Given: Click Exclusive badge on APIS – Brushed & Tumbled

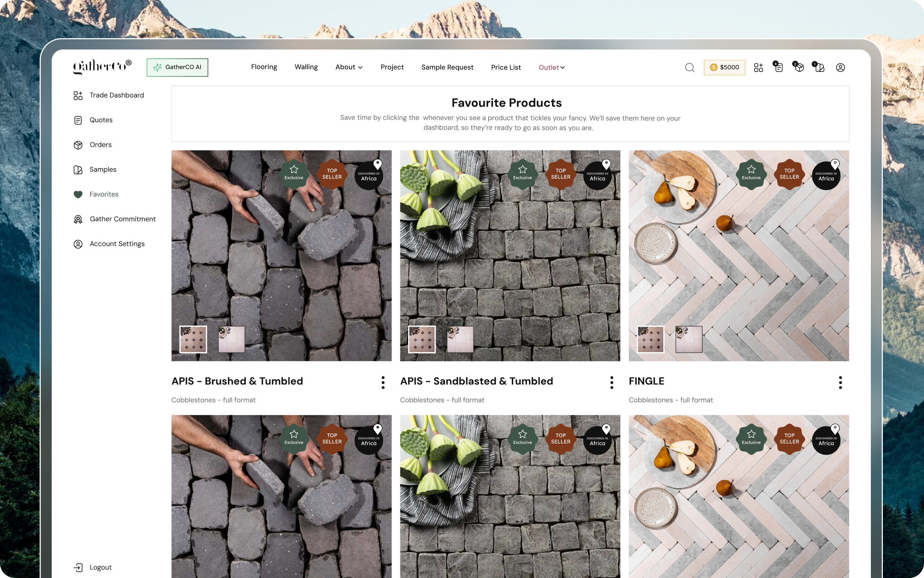Looking at the screenshot, I should click(294, 174).
